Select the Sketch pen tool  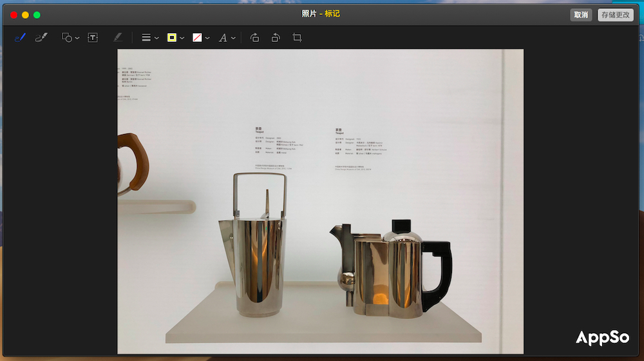(x=20, y=38)
